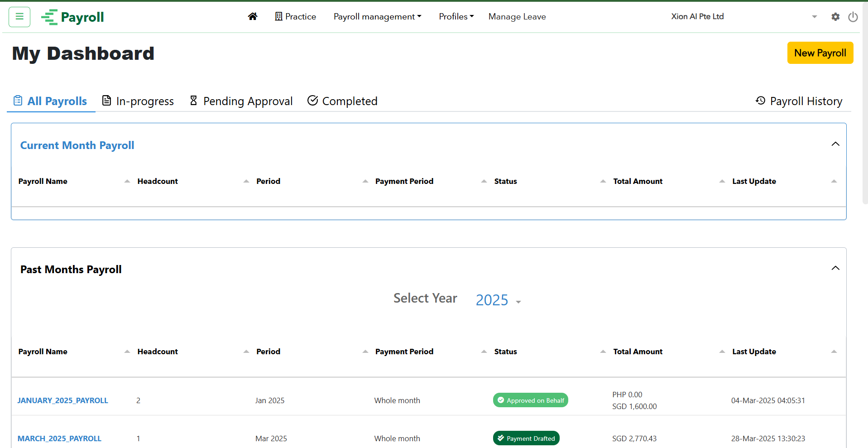Sort Past Months table by Last Update arrow
Viewport: 868px width, 448px height.
coord(834,352)
